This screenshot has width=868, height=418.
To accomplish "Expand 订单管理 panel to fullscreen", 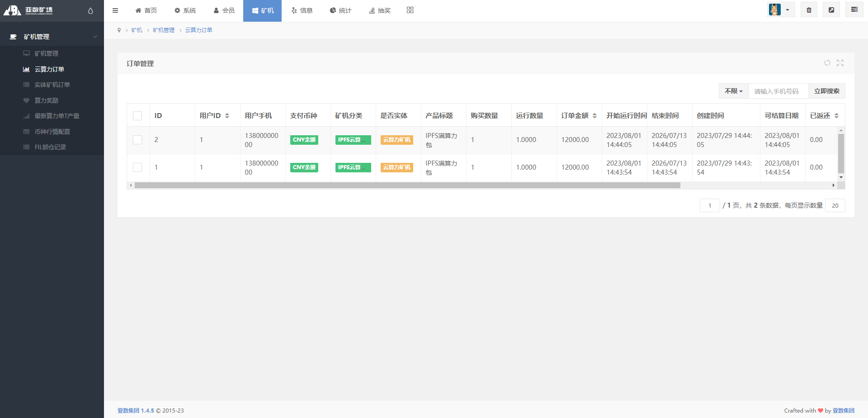I will 840,63.
